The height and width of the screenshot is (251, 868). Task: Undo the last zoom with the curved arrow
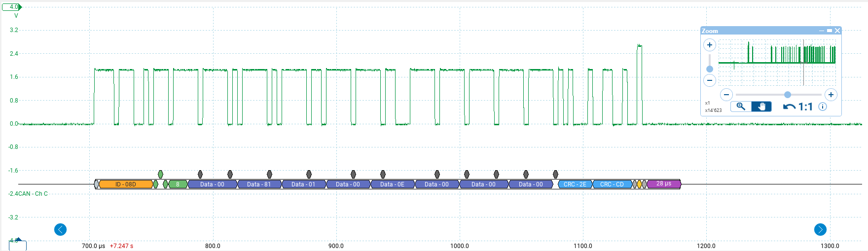(789, 107)
